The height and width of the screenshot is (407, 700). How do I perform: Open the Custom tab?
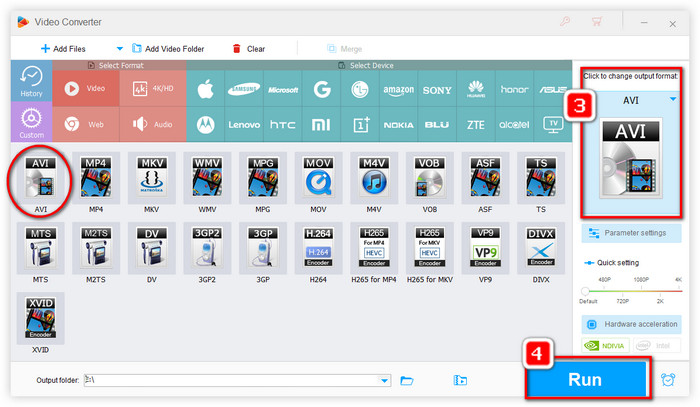pos(31,122)
